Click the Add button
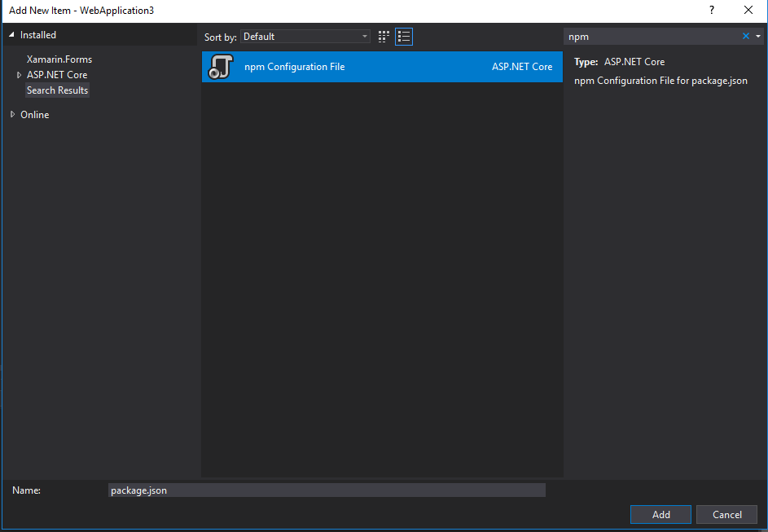The image size is (768, 532). (x=660, y=514)
